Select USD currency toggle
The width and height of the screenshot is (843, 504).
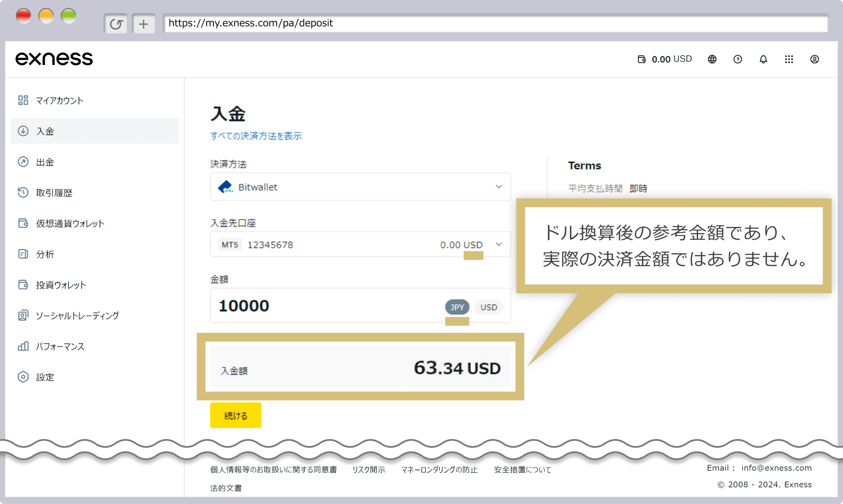[489, 307]
